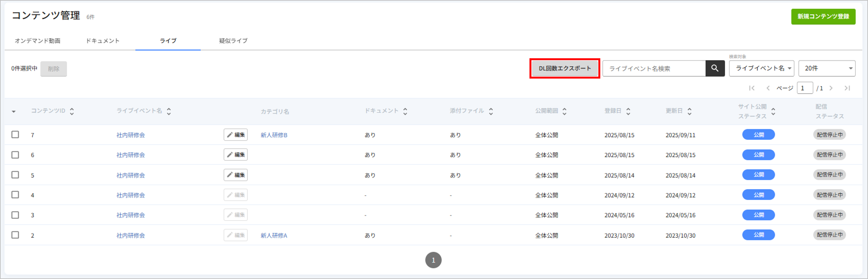The width and height of the screenshot is (868, 279).
Task: Open the ライブイベント名 search target dropdown
Action: click(762, 68)
